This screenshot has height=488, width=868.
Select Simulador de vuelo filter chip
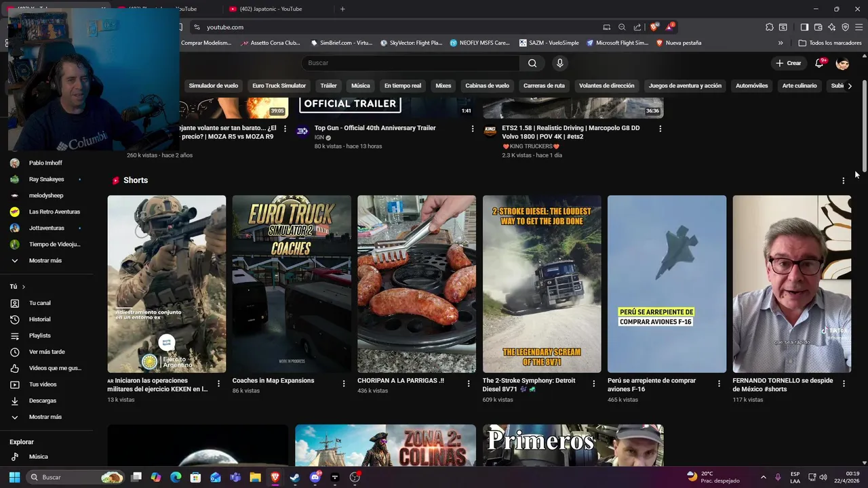click(x=213, y=86)
